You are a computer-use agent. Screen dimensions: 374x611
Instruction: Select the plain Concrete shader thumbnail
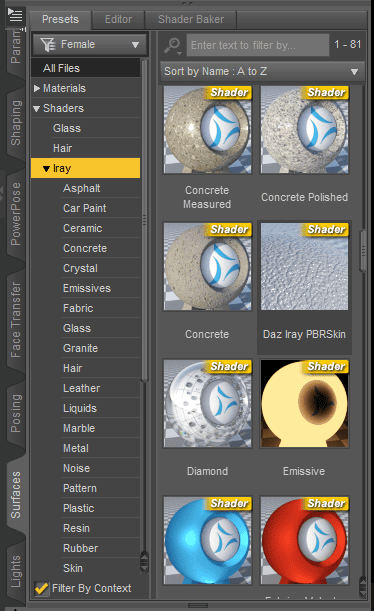click(208, 267)
